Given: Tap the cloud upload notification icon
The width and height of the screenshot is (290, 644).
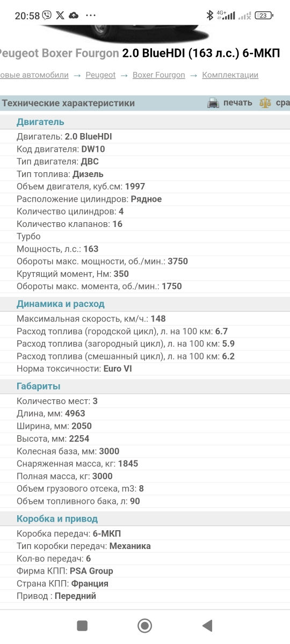Looking at the screenshot, I should coord(74,16).
